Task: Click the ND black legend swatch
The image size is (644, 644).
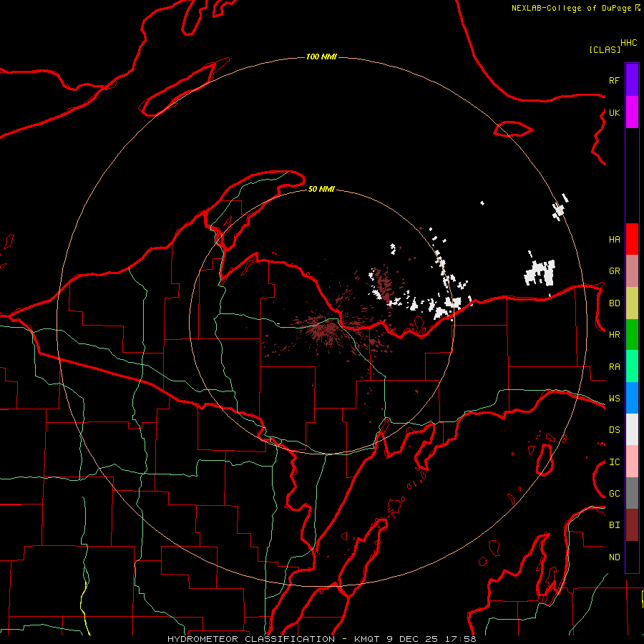Action: [632, 557]
